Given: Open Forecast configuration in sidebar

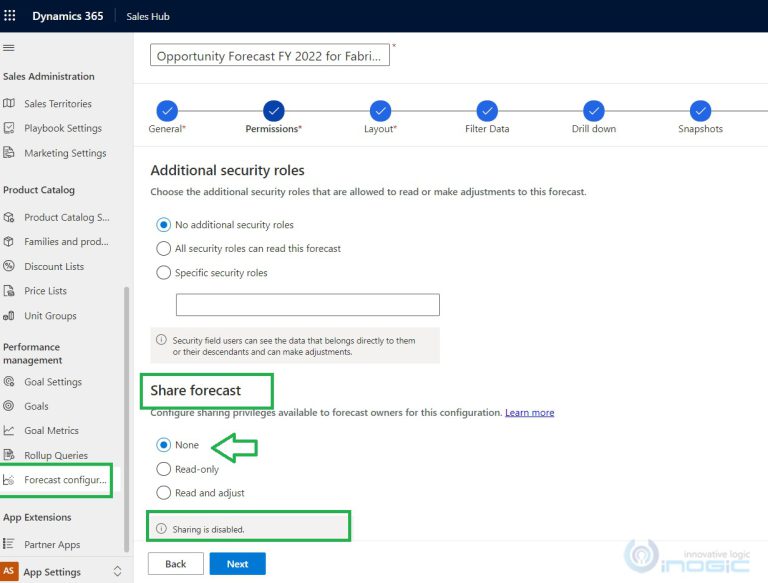Looking at the screenshot, I should click(x=65, y=480).
